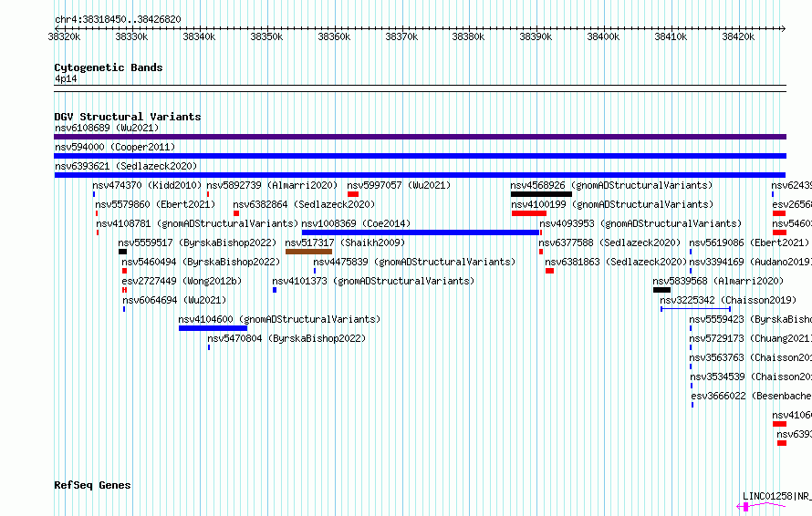Select the nsv1008369 (Coe2014) blue bar
This screenshot has height=516, width=812.
(421, 232)
